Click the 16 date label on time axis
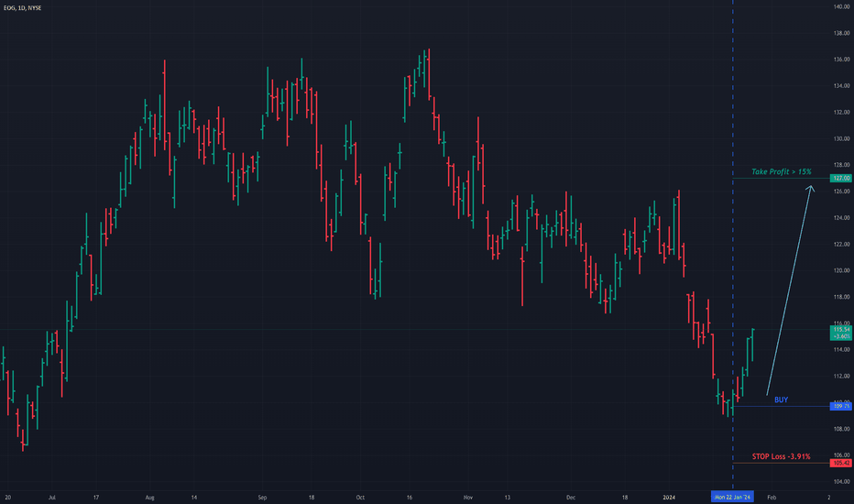 (409, 498)
